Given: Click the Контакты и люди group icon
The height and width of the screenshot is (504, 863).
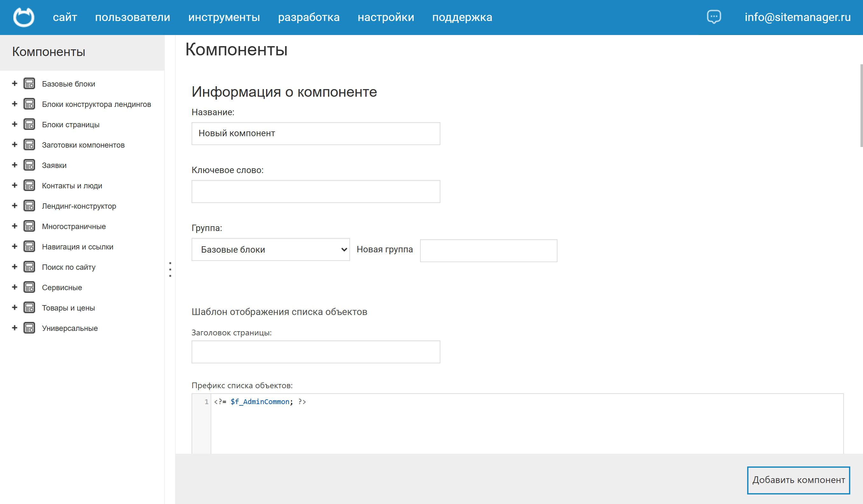Looking at the screenshot, I should (29, 185).
